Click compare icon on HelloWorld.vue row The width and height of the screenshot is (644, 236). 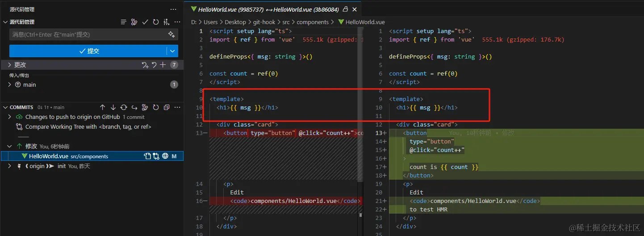pyautogui.click(x=156, y=156)
